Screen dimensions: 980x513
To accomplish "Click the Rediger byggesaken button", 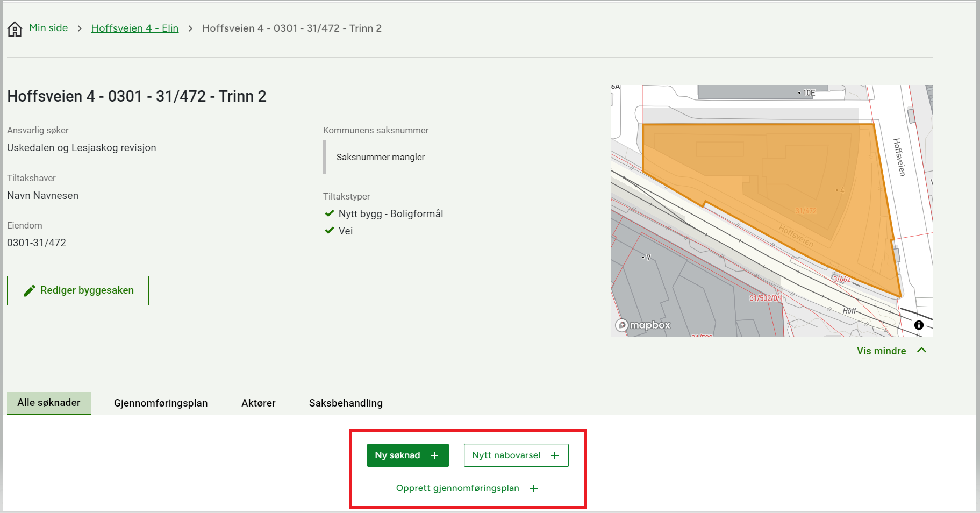I will pyautogui.click(x=78, y=291).
